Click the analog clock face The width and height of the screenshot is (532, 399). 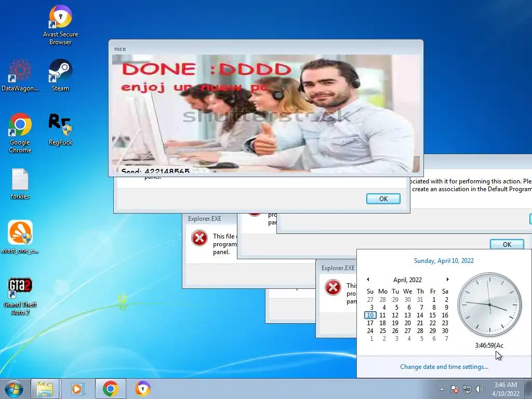coord(489,304)
